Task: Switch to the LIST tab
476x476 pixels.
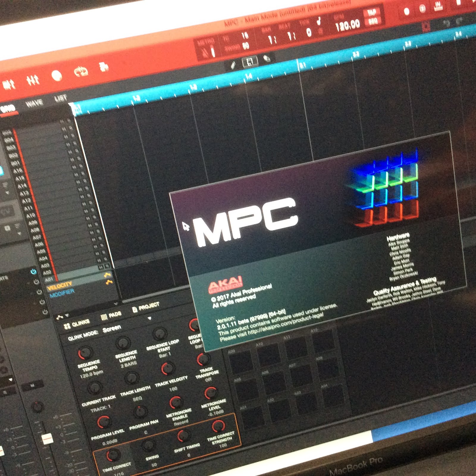Action: pyautogui.click(x=60, y=98)
